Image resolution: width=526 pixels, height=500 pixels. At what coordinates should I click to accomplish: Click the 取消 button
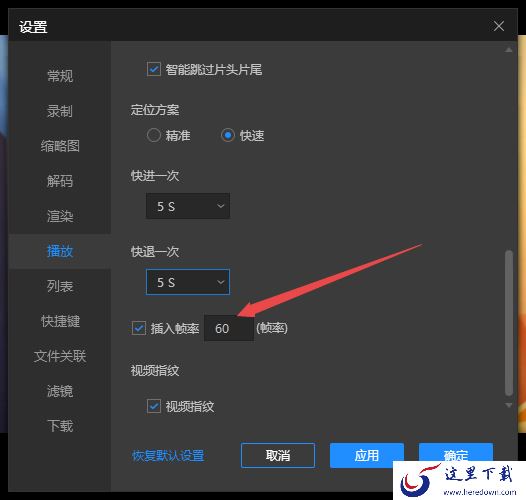[x=278, y=455]
